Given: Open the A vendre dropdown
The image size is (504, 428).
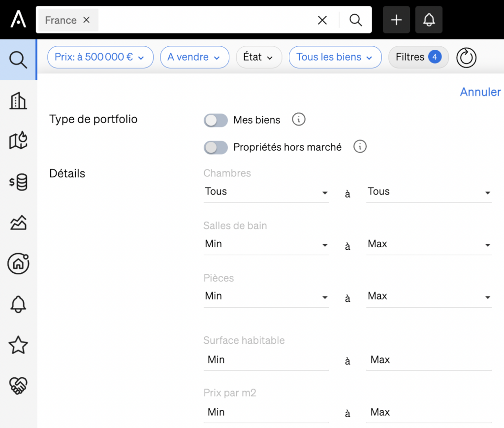Looking at the screenshot, I should click(x=194, y=57).
